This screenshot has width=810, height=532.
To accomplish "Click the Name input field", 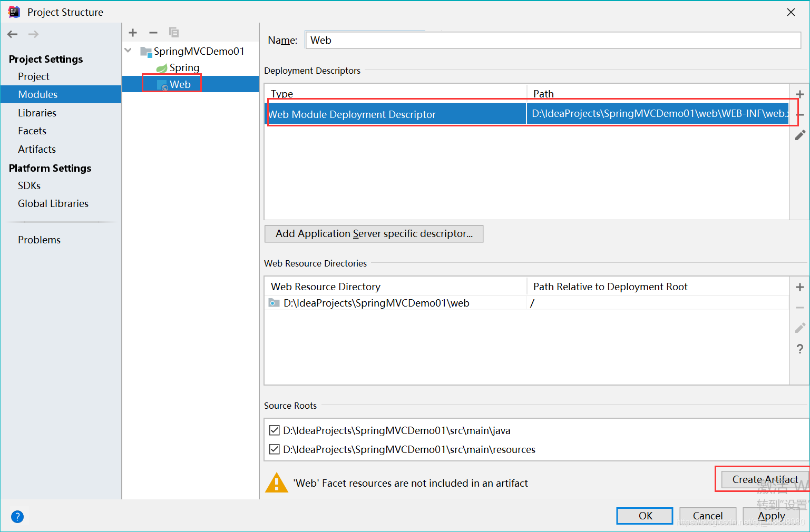I will point(553,40).
